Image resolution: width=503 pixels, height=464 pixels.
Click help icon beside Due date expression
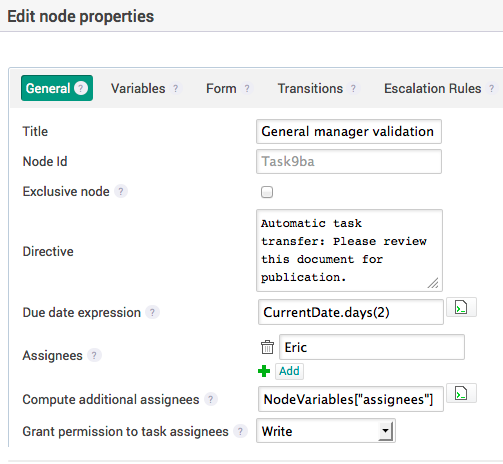152,313
